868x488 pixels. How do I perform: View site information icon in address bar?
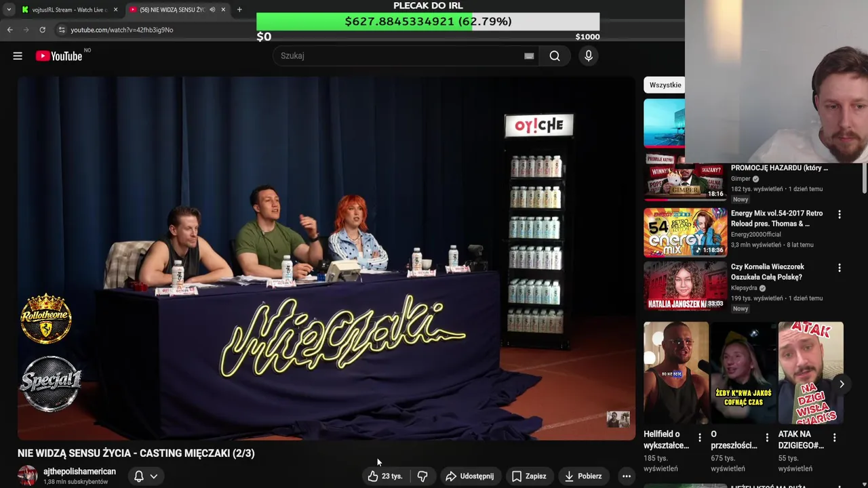point(62,30)
